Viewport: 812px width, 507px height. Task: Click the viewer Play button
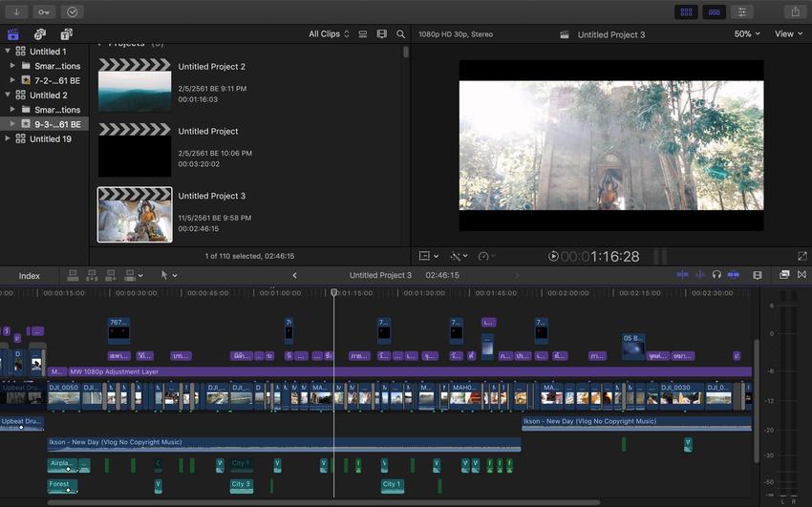point(553,256)
